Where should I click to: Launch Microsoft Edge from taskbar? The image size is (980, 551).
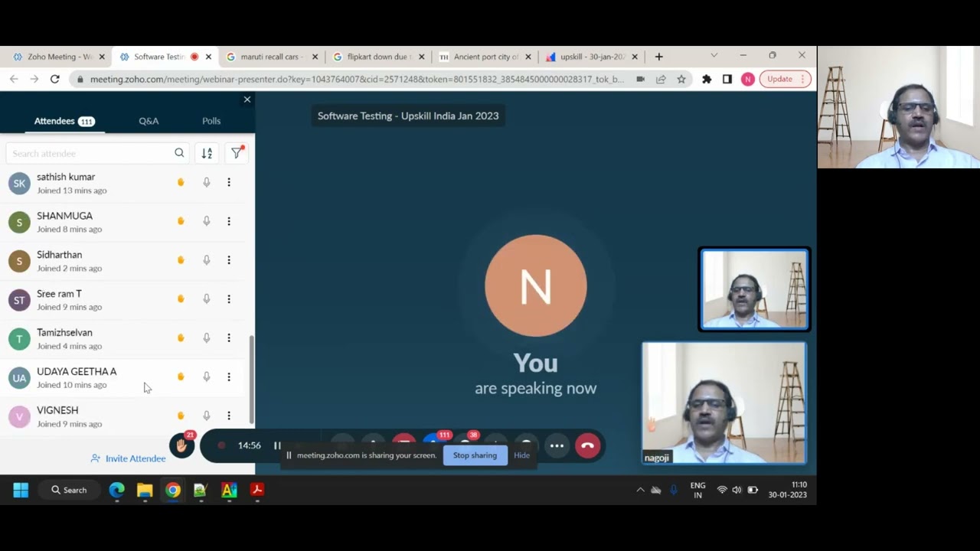point(116,490)
